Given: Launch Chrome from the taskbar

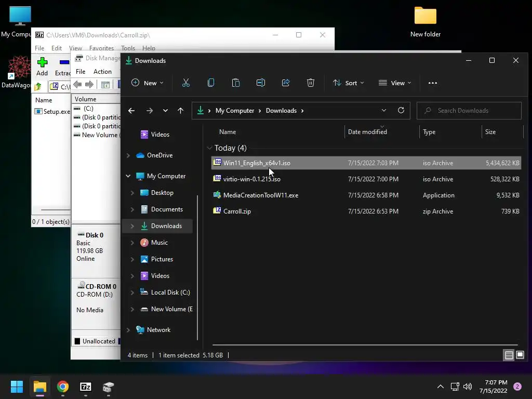Looking at the screenshot, I should click(x=63, y=387).
